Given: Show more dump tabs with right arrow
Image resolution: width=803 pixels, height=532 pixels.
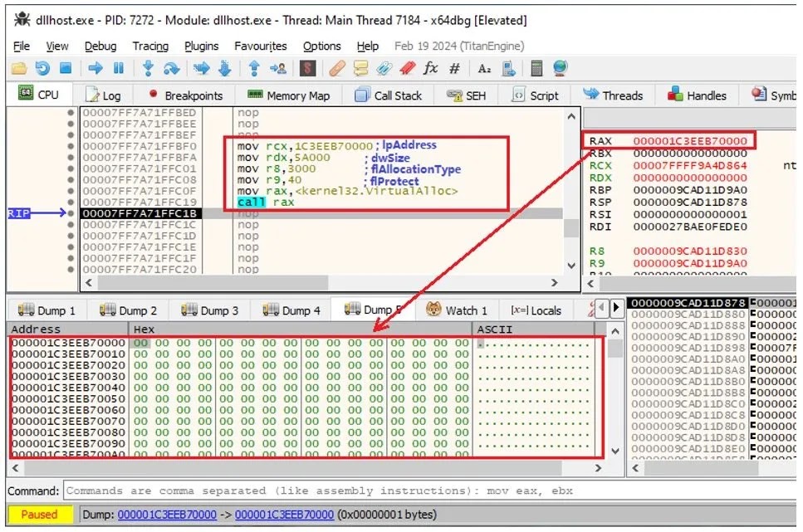Looking at the screenshot, I should coord(616,307).
